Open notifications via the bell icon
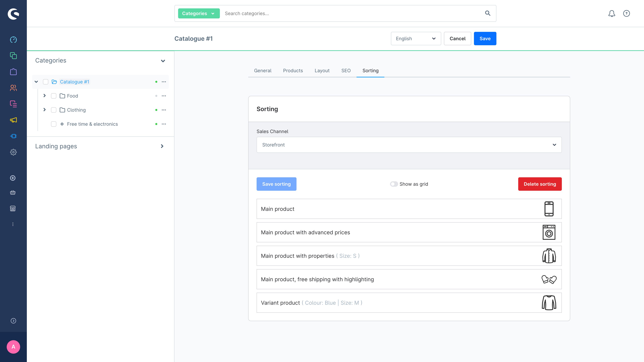This screenshot has width=644, height=362. click(x=612, y=13)
